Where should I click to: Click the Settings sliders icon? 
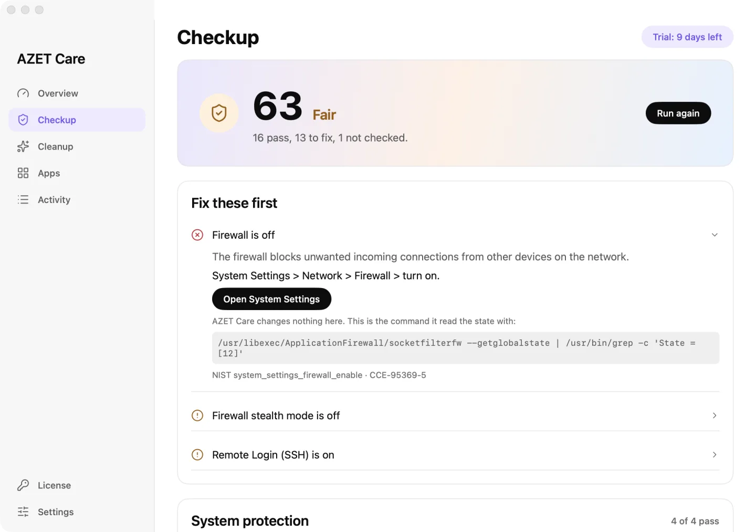coord(23,512)
